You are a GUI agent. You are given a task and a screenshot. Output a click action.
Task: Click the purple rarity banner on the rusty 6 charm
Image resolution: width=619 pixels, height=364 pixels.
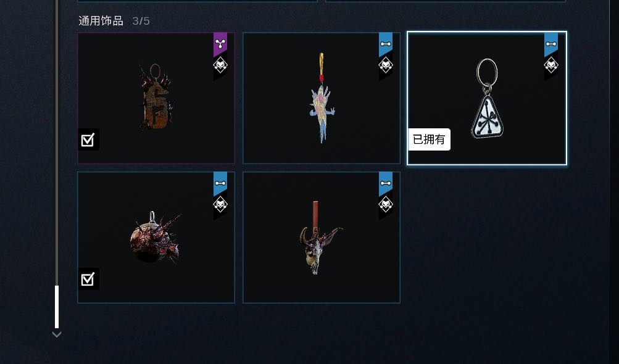click(220, 44)
